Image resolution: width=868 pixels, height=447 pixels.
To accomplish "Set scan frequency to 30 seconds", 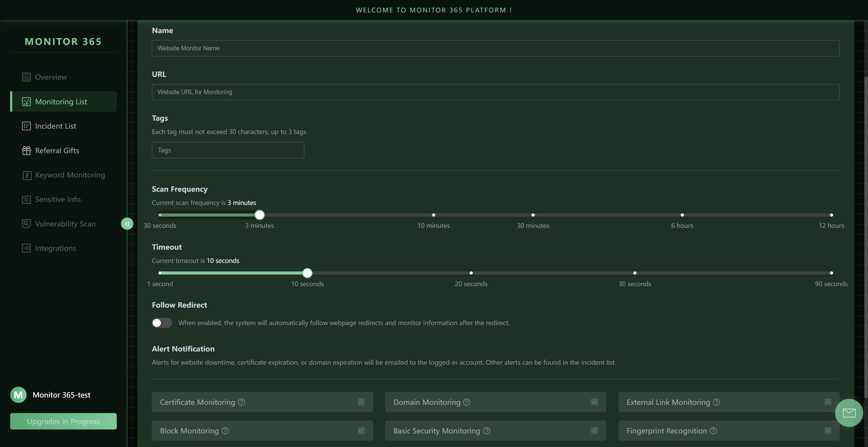I will point(160,215).
